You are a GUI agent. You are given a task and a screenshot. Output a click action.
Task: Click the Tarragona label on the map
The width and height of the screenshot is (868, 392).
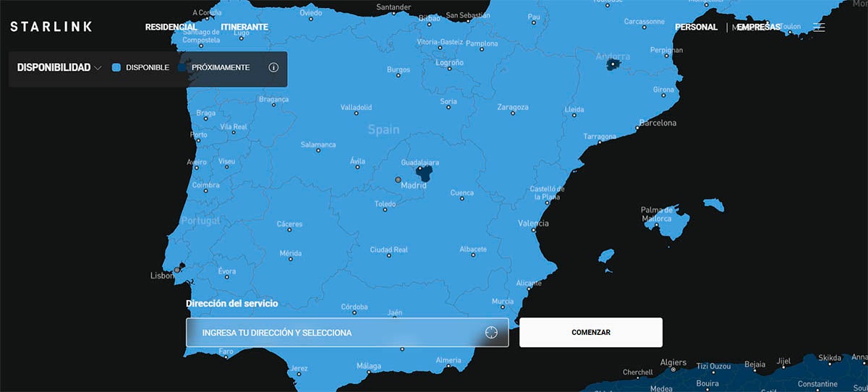click(x=600, y=137)
